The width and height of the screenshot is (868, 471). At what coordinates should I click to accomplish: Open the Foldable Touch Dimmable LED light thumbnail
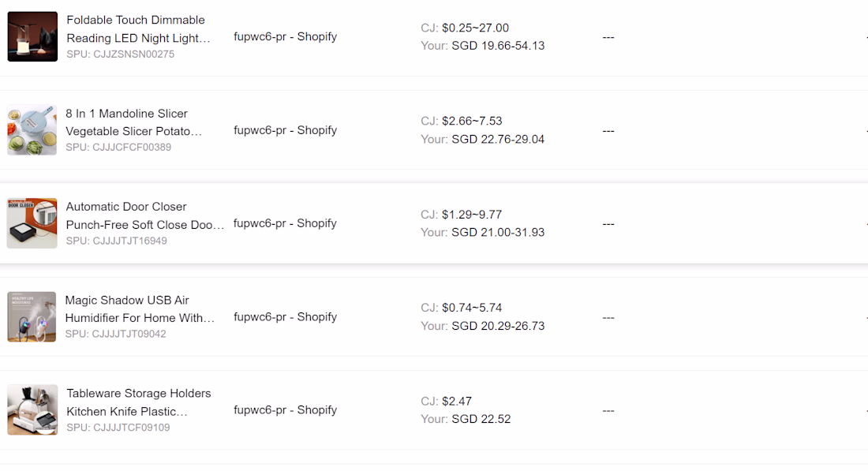(32, 36)
